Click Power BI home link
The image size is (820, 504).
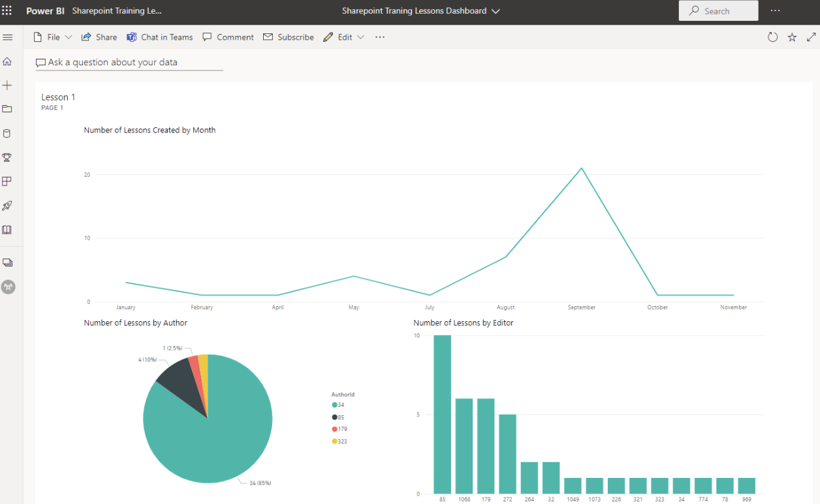45,11
